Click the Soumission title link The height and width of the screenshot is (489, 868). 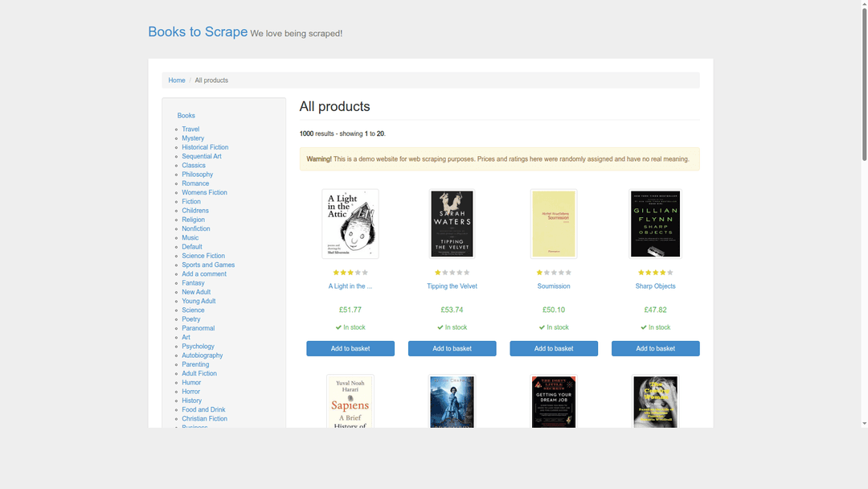coord(554,286)
